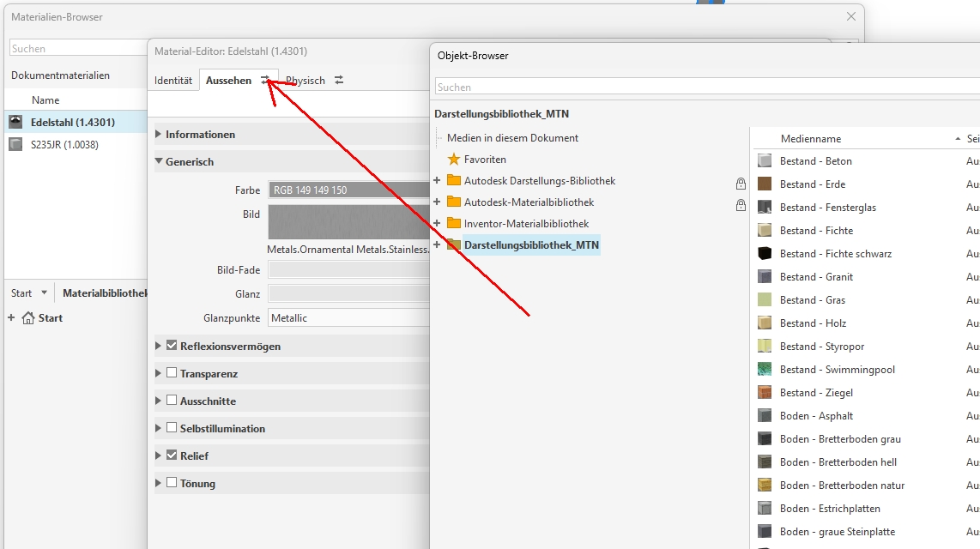Click the lock icon of Autodesk Darstellungs-Bibliothek
This screenshot has width=980, height=549.
pos(741,183)
